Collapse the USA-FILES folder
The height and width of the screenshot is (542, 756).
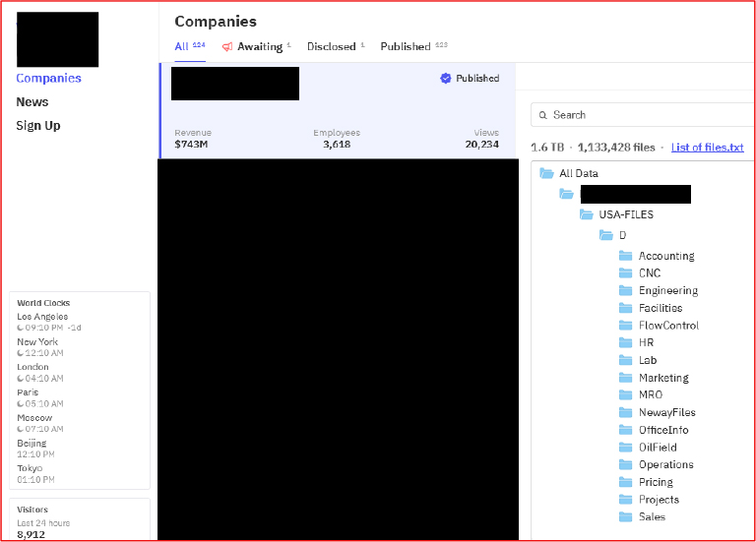tap(587, 214)
